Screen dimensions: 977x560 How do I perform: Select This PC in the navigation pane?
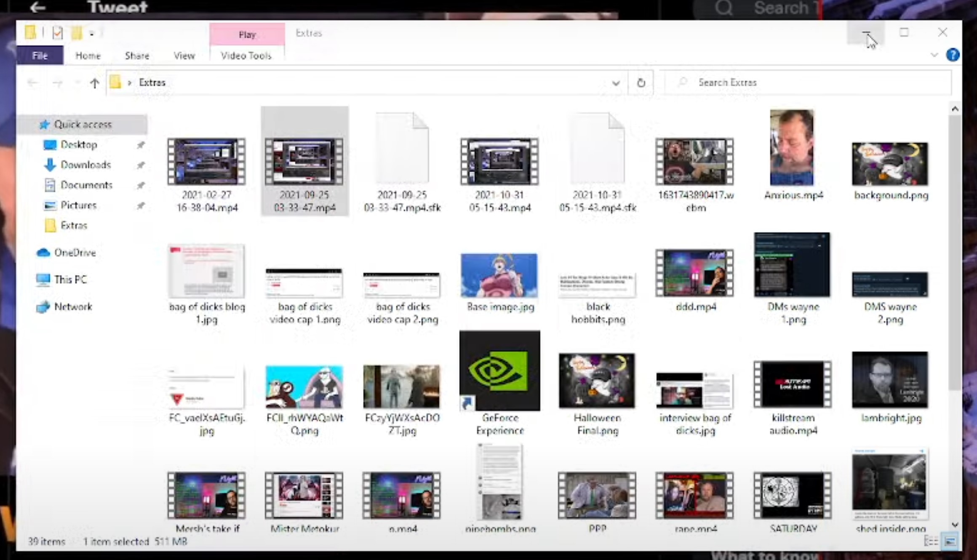click(x=70, y=280)
